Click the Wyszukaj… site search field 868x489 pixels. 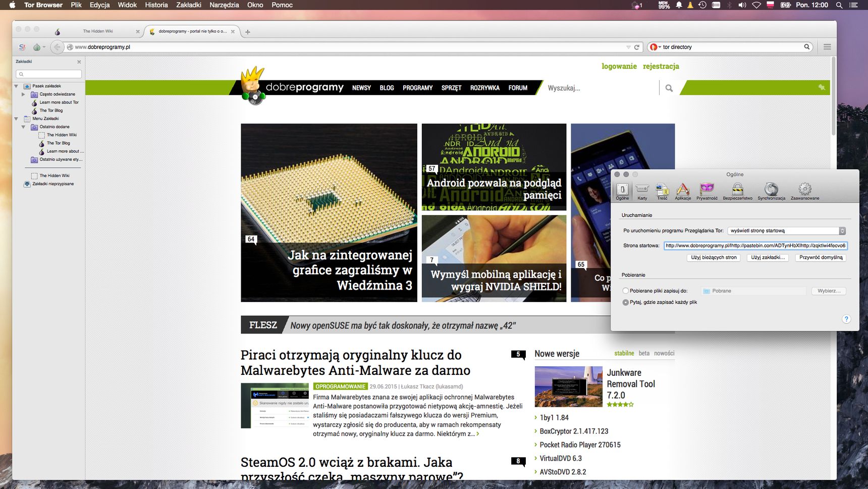(602, 88)
